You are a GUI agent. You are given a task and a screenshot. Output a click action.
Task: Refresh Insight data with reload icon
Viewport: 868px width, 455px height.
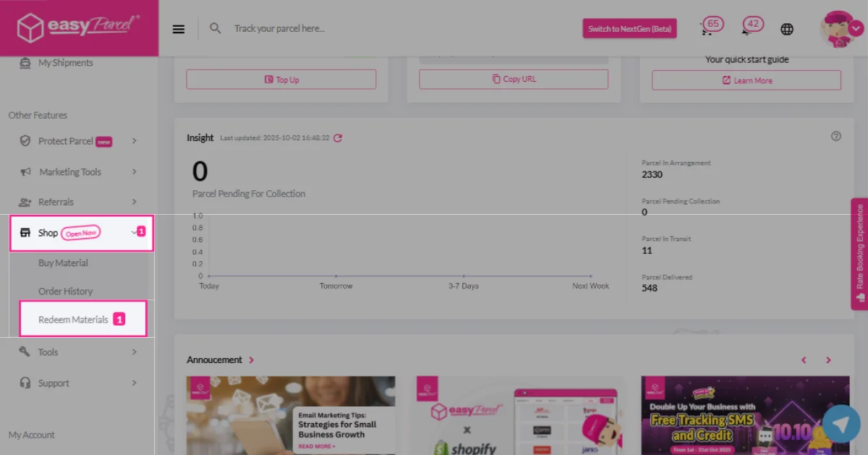(338, 137)
